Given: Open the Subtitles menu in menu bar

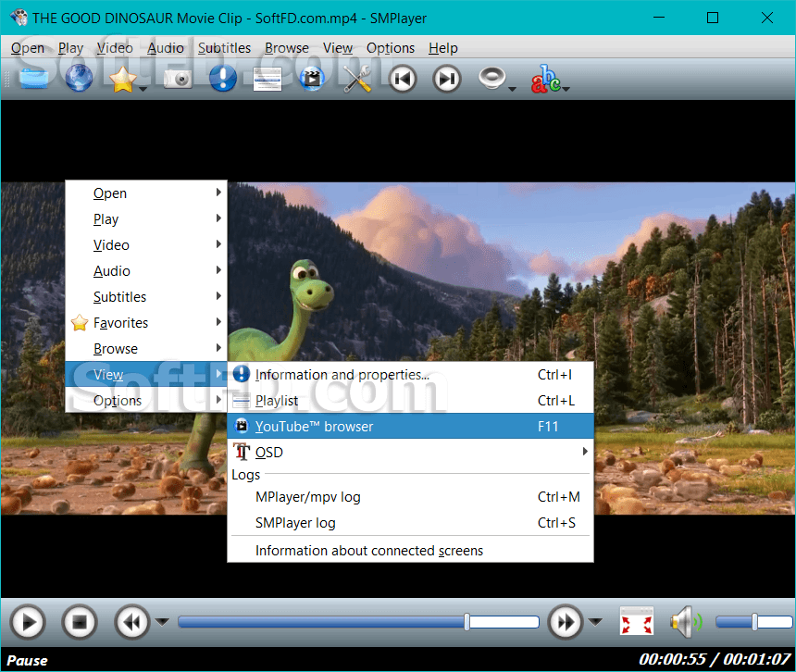Looking at the screenshot, I should coord(224,48).
